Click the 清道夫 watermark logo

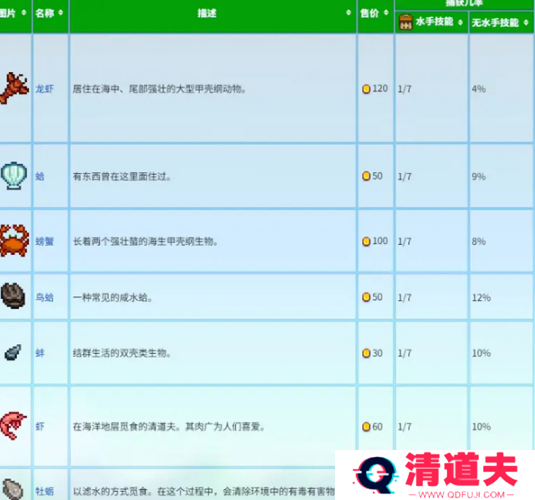pyautogui.click(x=435, y=475)
